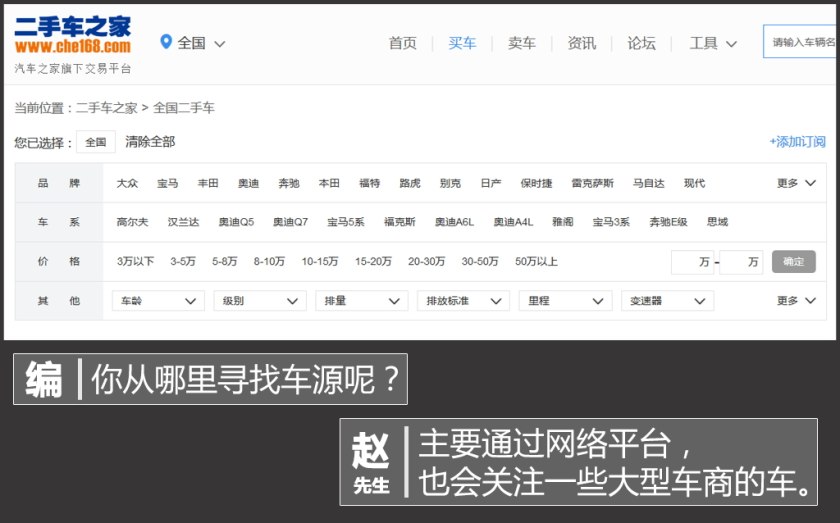
Task: Filter by brand 本田
Action: 329,183
